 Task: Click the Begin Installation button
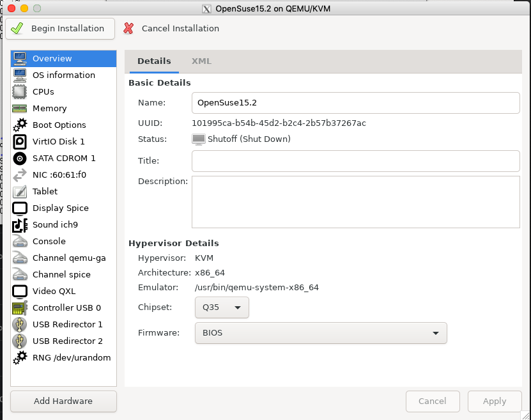(x=60, y=29)
